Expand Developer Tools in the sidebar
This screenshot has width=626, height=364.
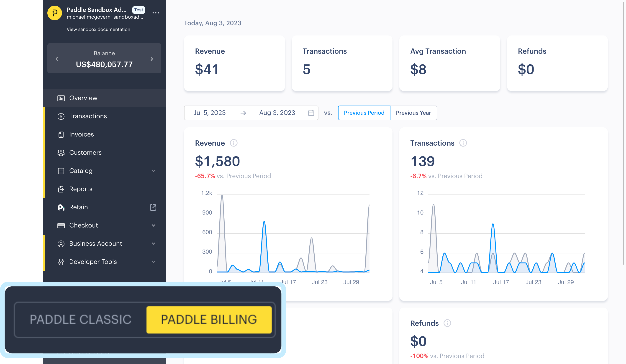[154, 262]
